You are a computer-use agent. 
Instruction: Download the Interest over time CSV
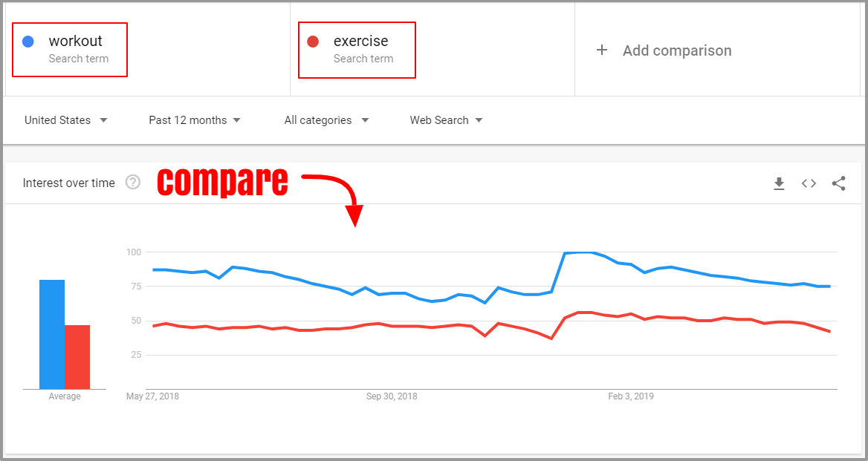(779, 183)
